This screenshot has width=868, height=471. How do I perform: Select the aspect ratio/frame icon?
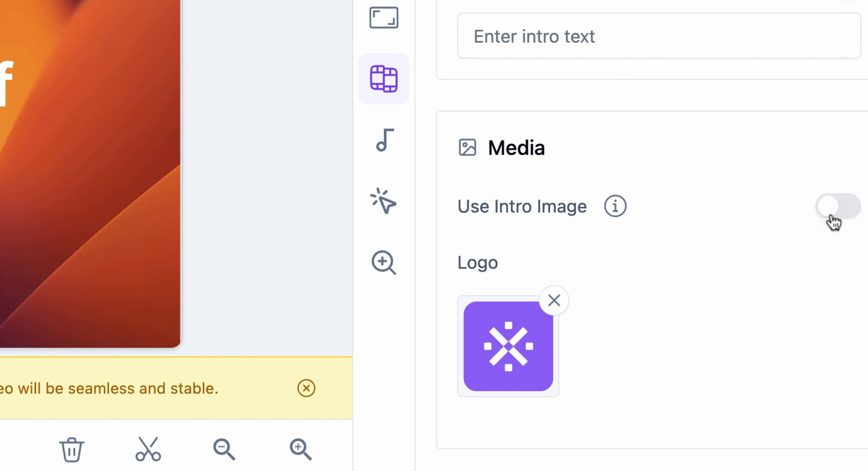(384, 17)
